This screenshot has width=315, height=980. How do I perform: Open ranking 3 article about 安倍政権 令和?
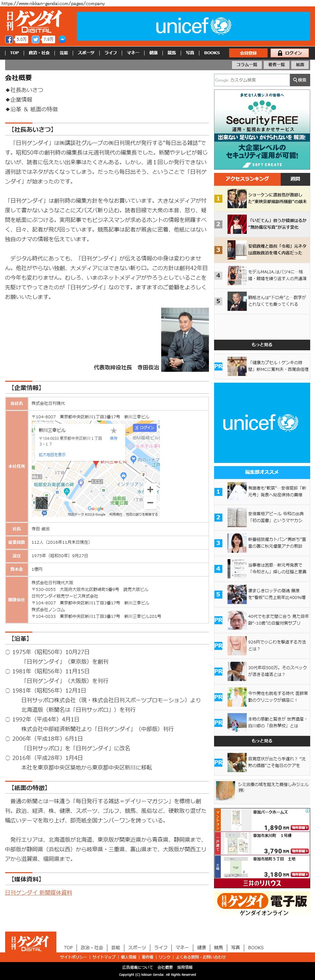point(262,250)
